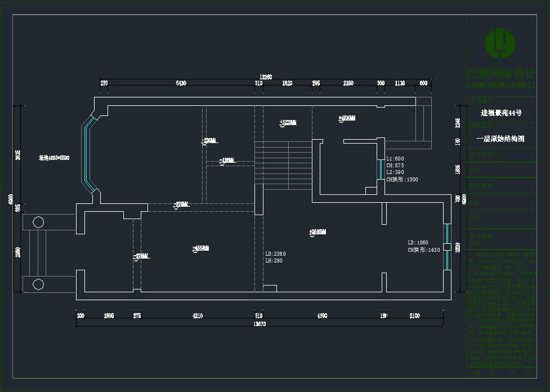The height and width of the screenshot is (392, 550).
Task: Select the upper column circle on left porch
Action: [x=38, y=222]
